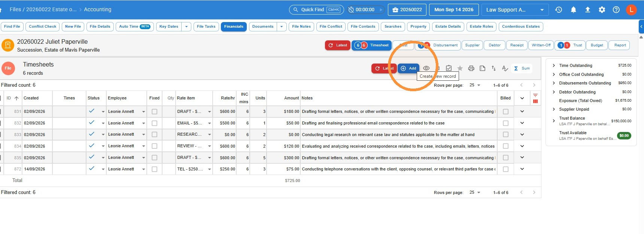Start the 00:00:00 timer play button
The image size is (644, 234).
click(x=381, y=10)
